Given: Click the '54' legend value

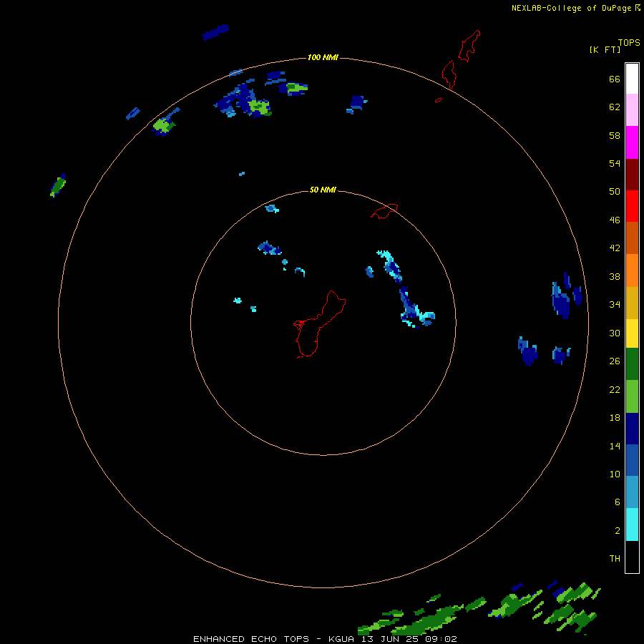Looking at the screenshot, I should tap(615, 163).
